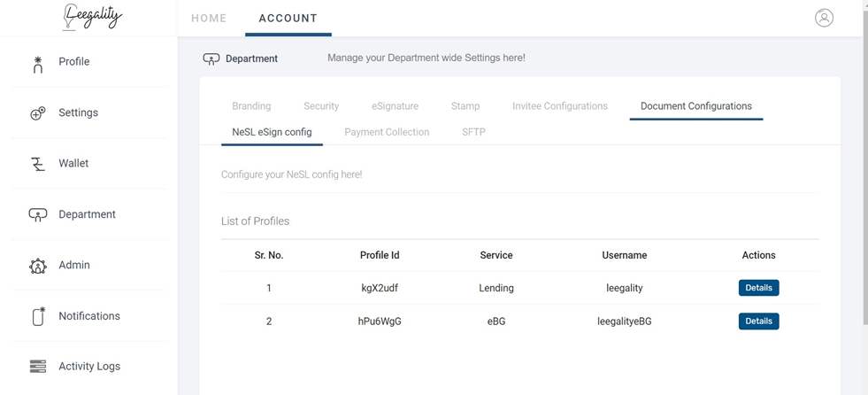
Task: Switch to the HOME top tab
Action: click(209, 19)
